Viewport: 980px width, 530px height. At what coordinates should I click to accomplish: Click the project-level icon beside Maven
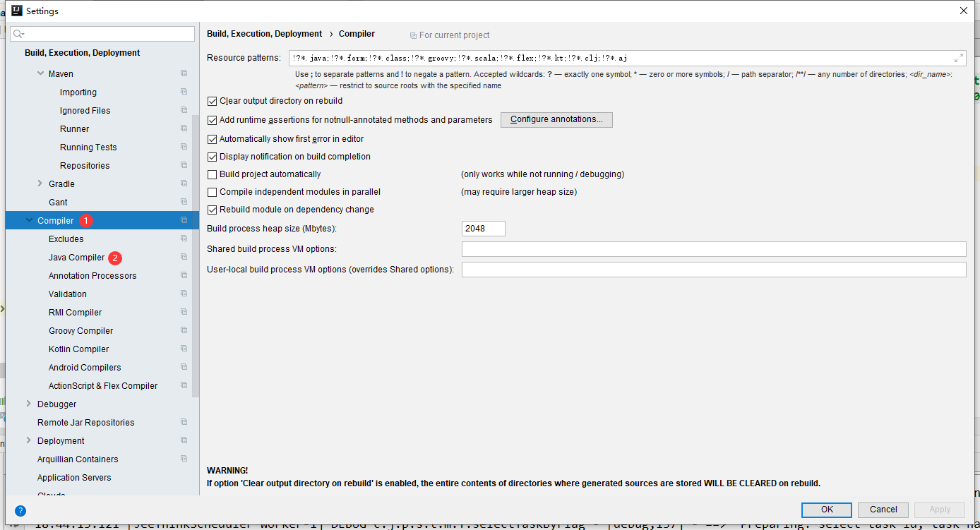tap(184, 73)
